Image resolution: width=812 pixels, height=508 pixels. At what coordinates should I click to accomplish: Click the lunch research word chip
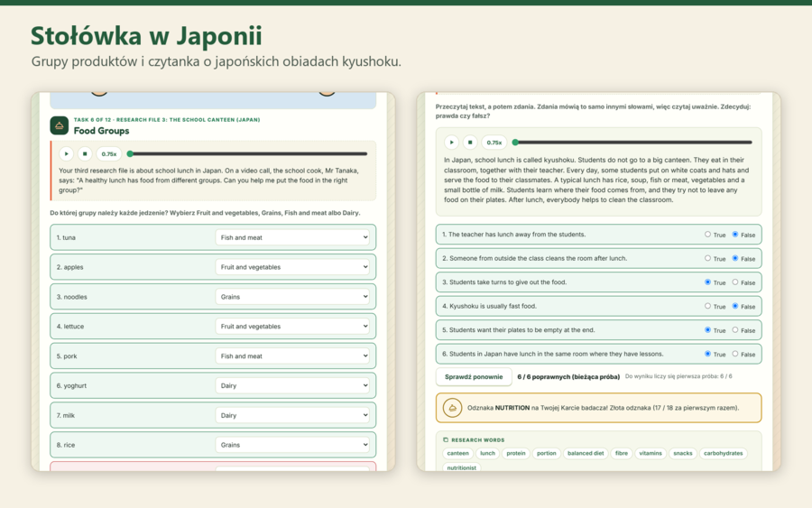click(x=487, y=453)
